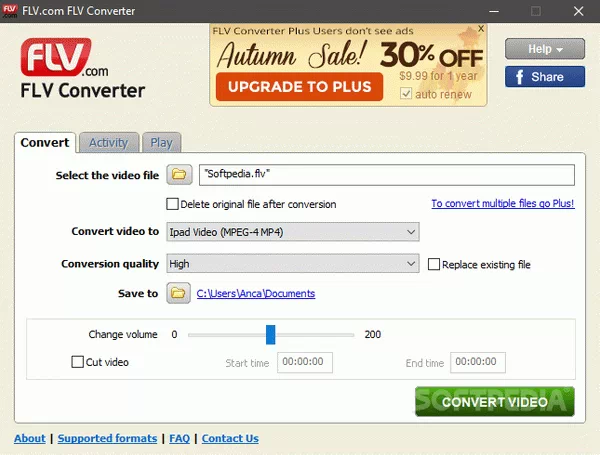Toggle auto renew checkbox in ad

[x=406, y=94]
